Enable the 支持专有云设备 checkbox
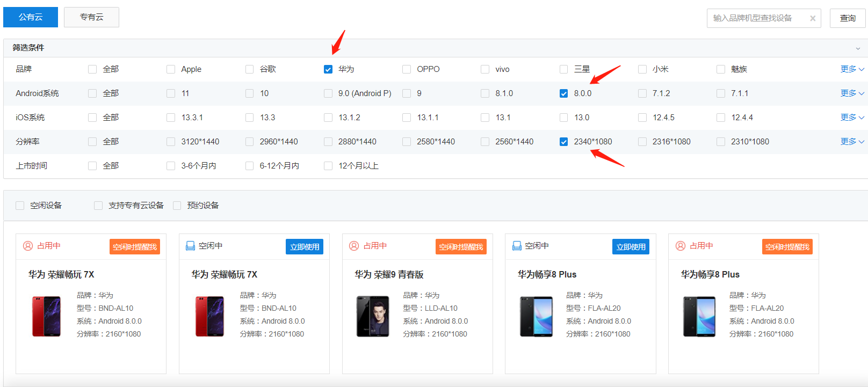 point(98,206)
